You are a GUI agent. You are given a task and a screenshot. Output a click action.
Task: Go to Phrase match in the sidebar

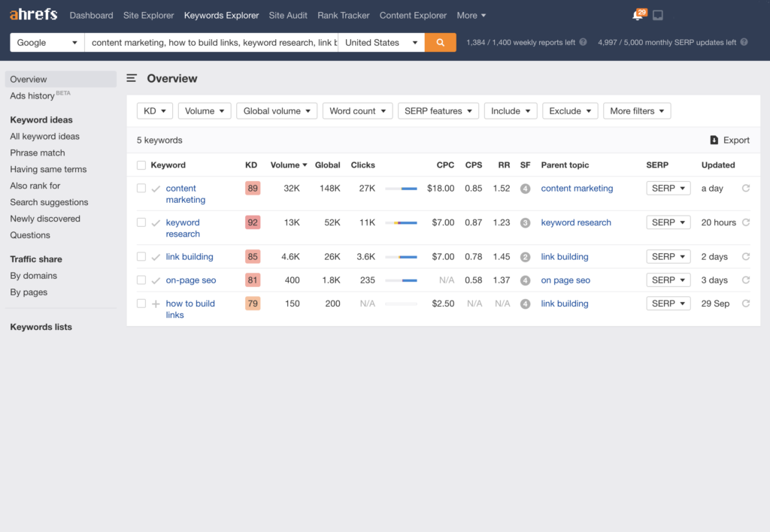click(38, 153)
